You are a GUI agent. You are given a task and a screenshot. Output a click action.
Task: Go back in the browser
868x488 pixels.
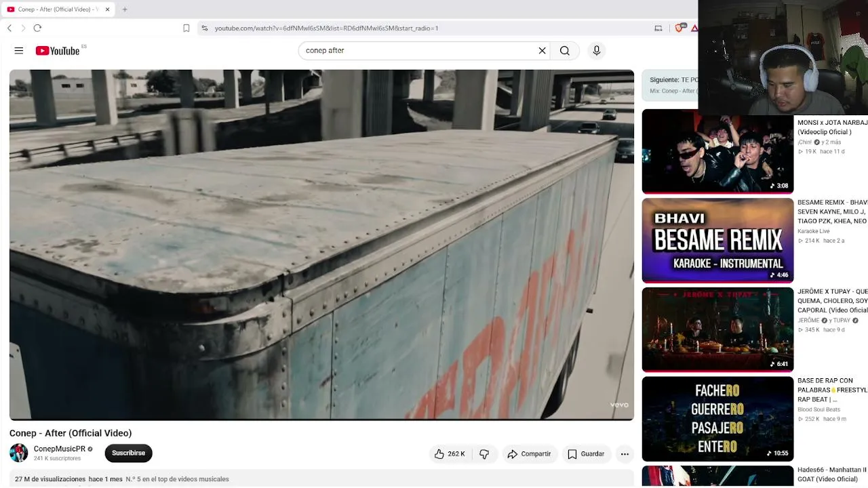pyautogui.click(x=9, y=28)
